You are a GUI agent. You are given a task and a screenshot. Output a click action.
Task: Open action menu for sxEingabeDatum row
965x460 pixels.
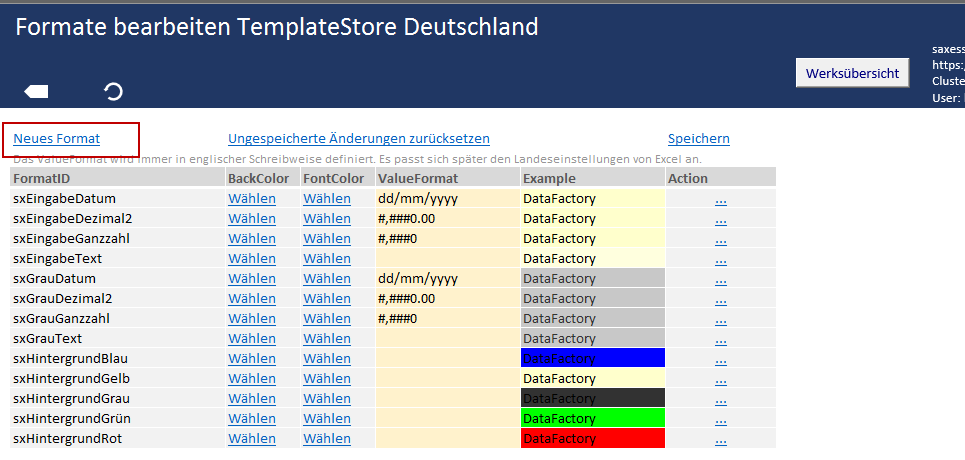(720, 198)
